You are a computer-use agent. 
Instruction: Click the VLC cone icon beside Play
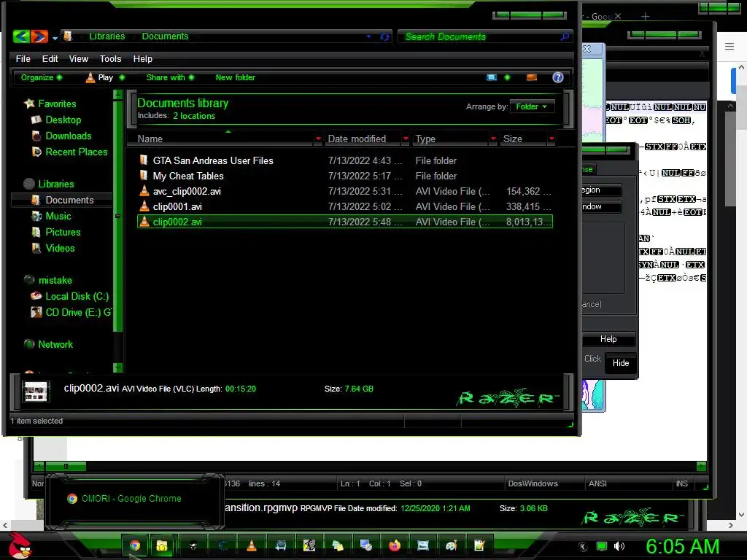(x=90, y=77)
